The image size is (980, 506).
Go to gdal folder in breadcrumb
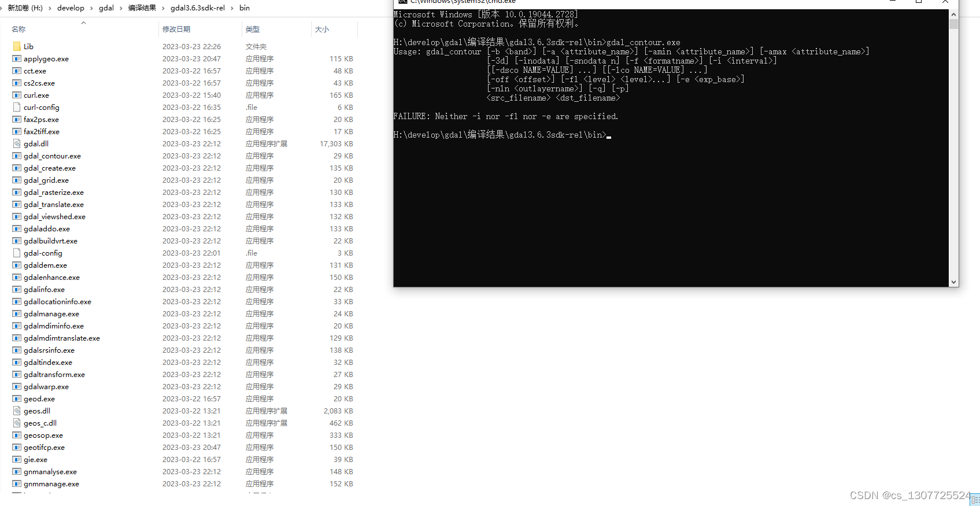coord(106,8)
